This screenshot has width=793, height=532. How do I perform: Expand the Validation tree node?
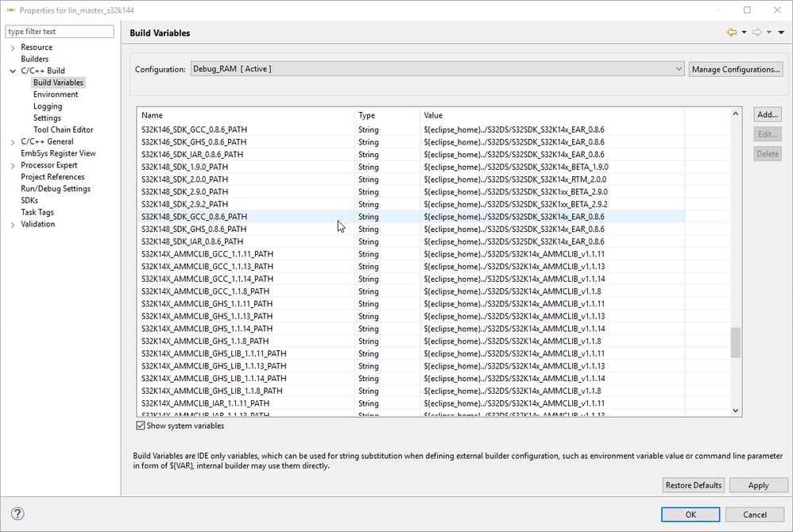click(x=13, y=225)
